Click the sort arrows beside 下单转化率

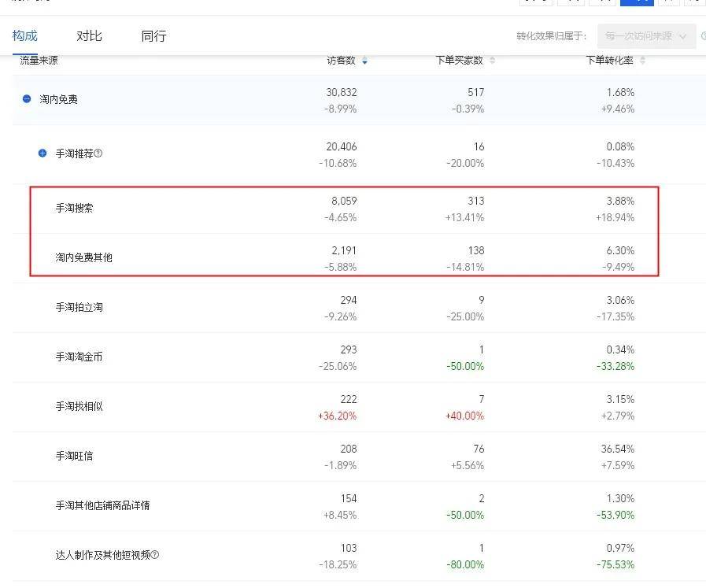642,61
